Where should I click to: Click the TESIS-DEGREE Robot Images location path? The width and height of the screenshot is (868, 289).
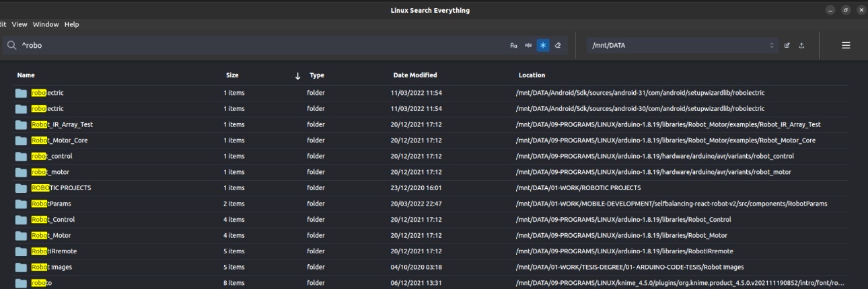[x=630, y=267]
